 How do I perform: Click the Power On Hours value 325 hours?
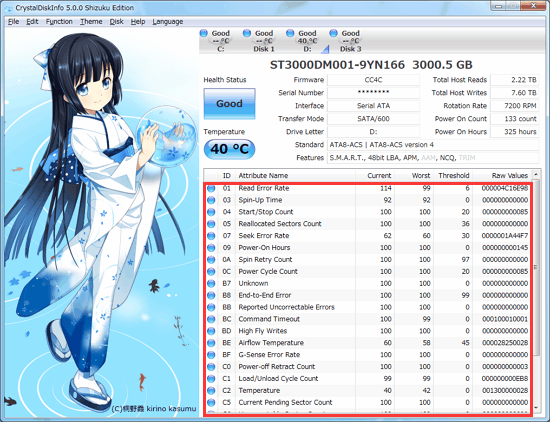click(x=514, y=132)
